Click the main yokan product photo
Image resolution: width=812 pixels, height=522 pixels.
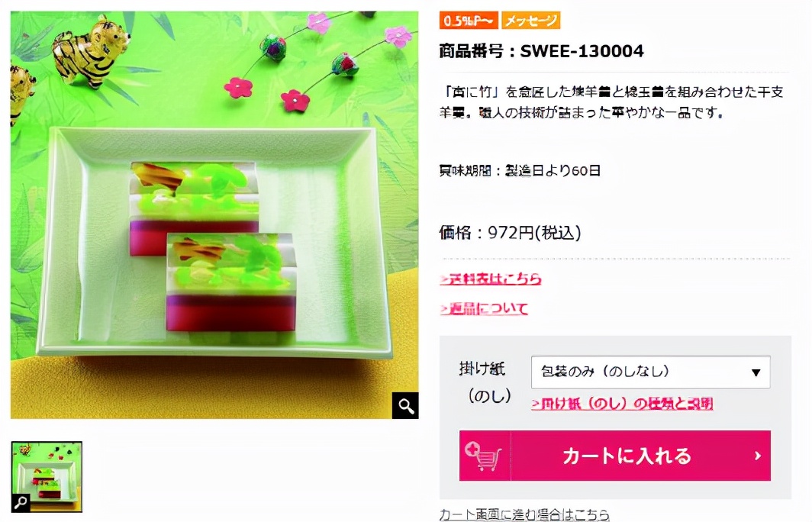(214, 215)
